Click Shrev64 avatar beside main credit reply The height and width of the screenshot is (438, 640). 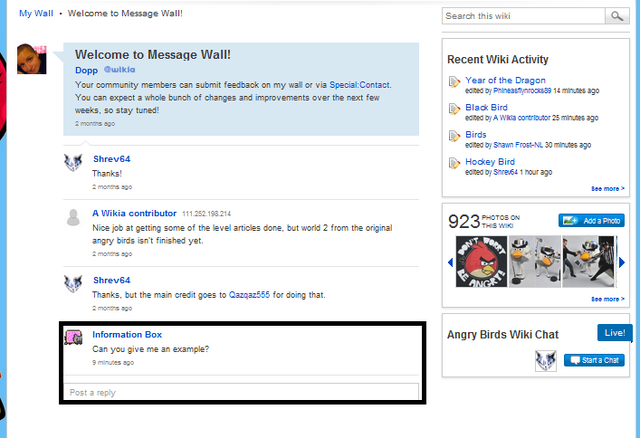pyautogui.click(x=73, y=284)
